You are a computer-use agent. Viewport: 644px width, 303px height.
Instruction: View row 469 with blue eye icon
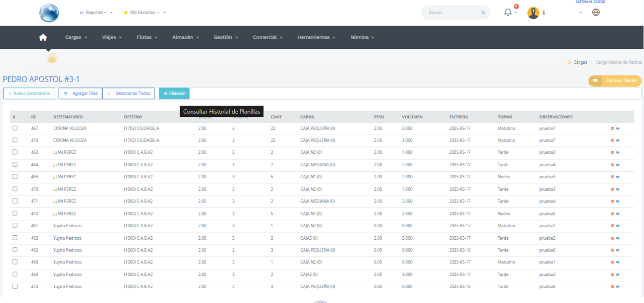pyautogui.click(x=617, y=274)
